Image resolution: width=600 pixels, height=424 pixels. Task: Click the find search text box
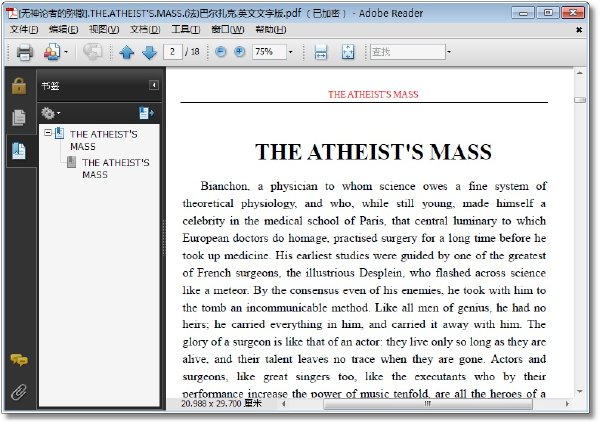coord(408,52)
